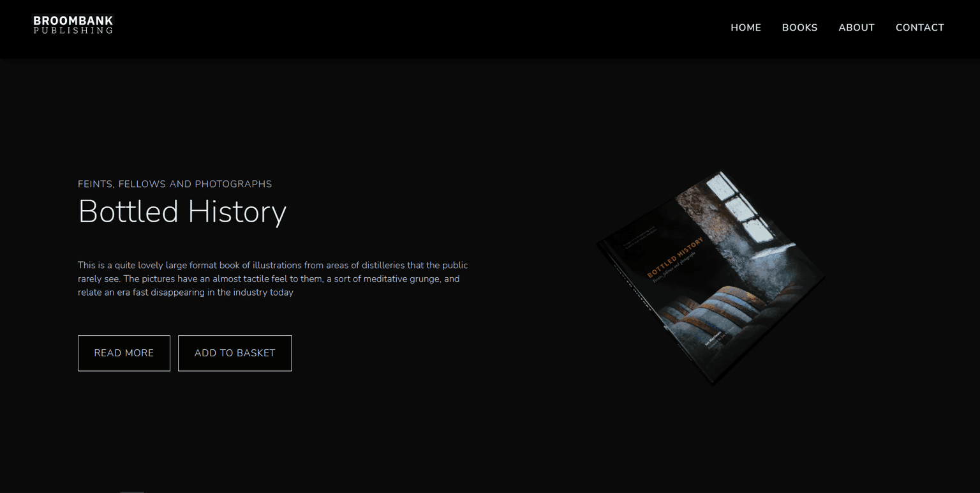This screenshot has height=493, width=980.
Task: Navigate to the ABOUT page
Action: click(x=856, y=27)
